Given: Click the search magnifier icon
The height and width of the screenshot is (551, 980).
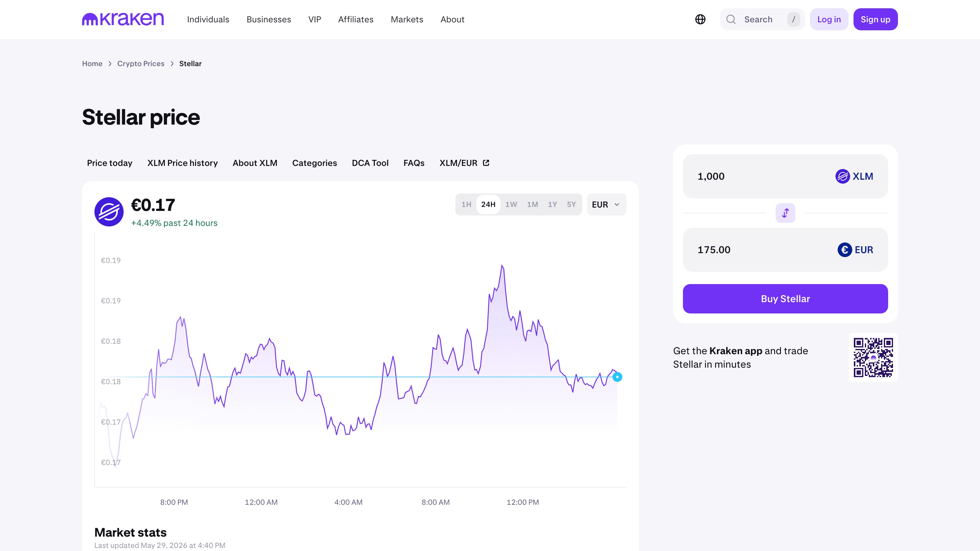Looking at the screenshot, I should coord(731,19).
